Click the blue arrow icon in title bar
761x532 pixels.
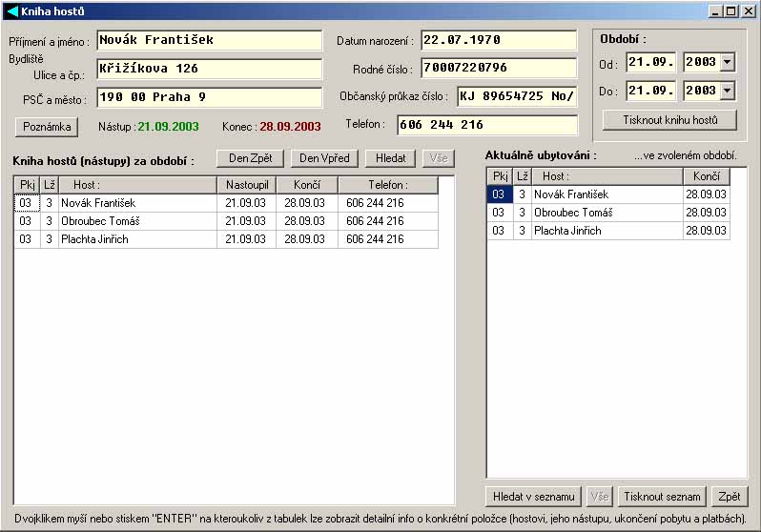click(x=12, y=10)
